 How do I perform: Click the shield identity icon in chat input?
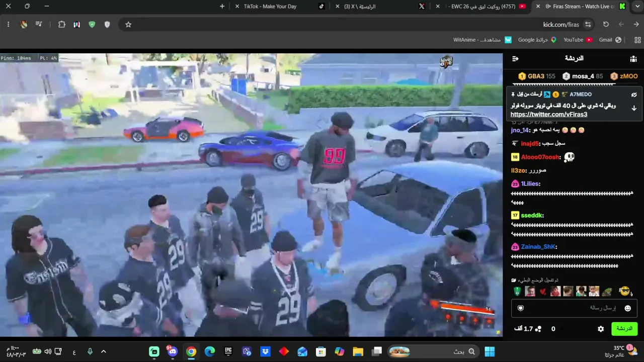point(521,308)
